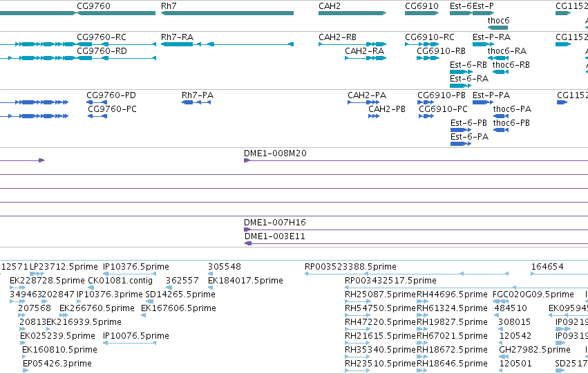Image resolution: width=588 pixels, height=374 pixels.
Task: Select BAC clone DME1-008M20 label
Action: pyautogui.click(x=275, y=153)
